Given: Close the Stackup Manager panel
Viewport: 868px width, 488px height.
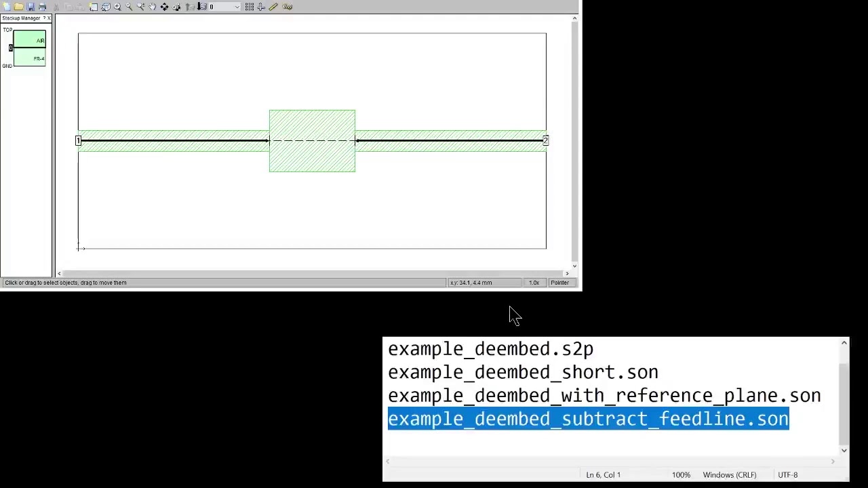Looking at the screenshot, I should tap(49, 18).
